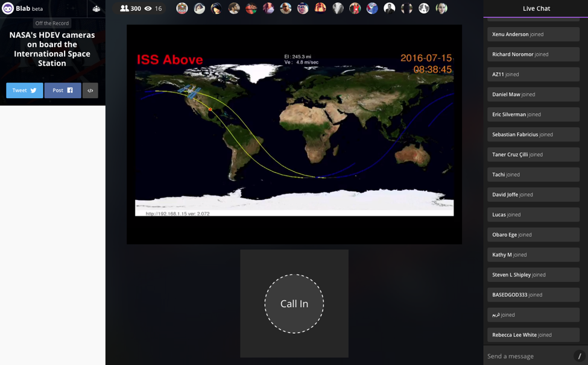The height and width of the screenshot is (365, 588).
Task: Click "AZ11 joined" chat entry
Action: click(x=533, y=74)
